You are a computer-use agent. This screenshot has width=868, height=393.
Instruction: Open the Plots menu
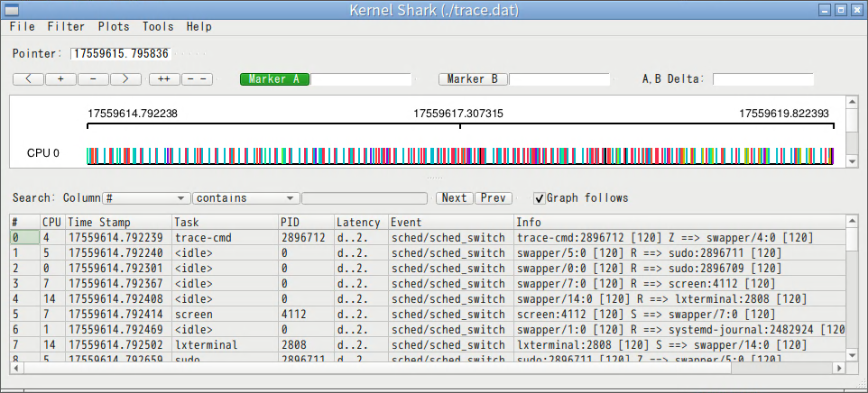[x=114, y=27]
